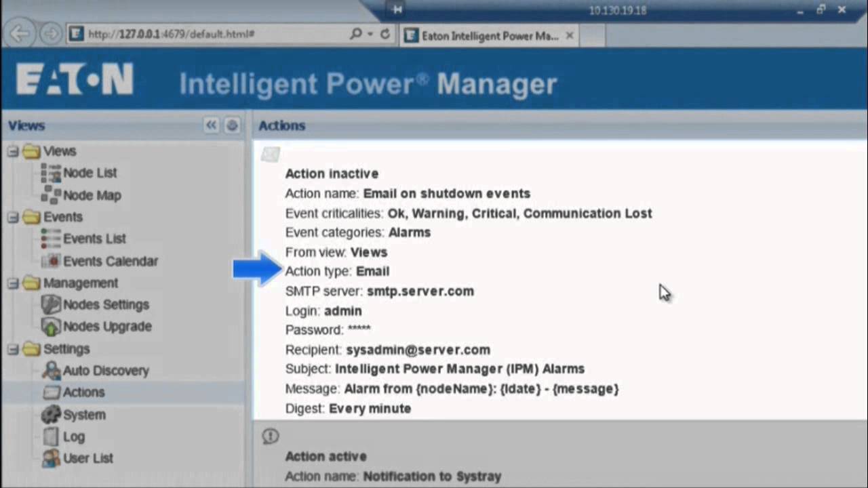Click 'smtp.server.com' SMTP server value
The width and height of the screenshot is (868, 488).
pyautogui.click(x=420, y=291)
